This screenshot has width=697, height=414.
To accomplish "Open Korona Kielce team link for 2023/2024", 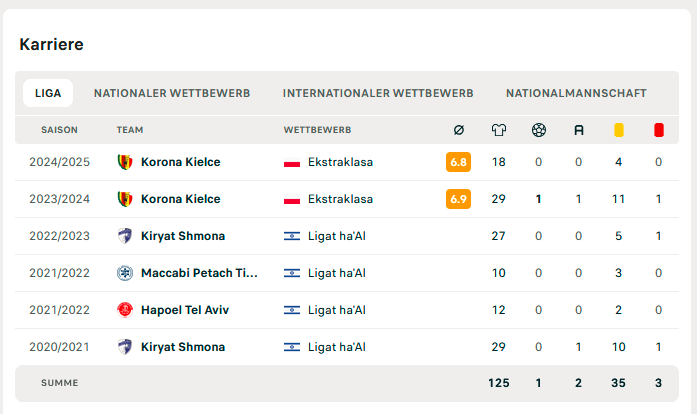I will (180, 199).
